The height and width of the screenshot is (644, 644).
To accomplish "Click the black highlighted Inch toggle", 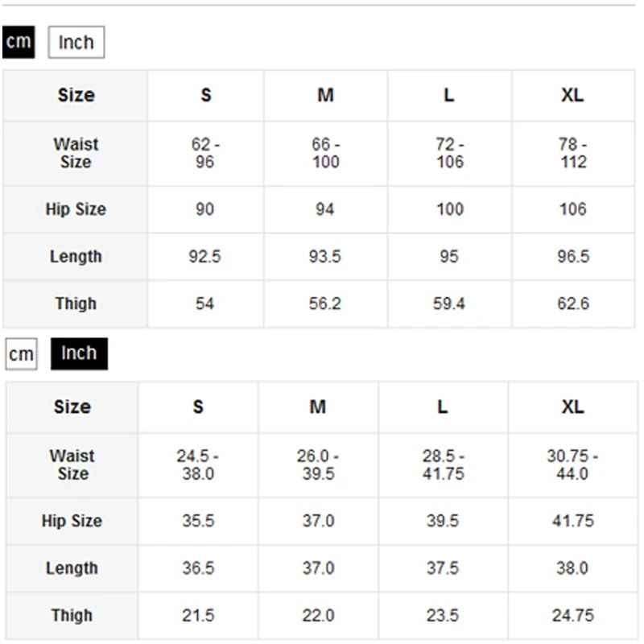I will tap(79, 353).
